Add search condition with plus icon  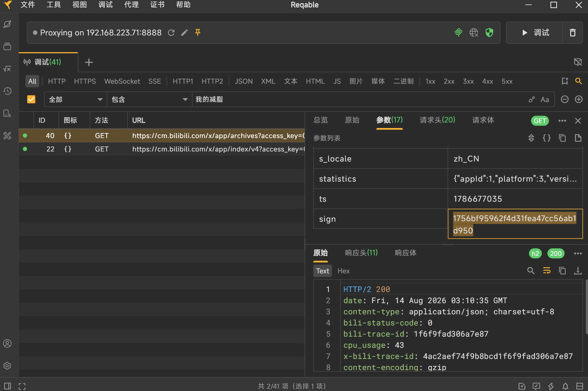click(579, 99)
